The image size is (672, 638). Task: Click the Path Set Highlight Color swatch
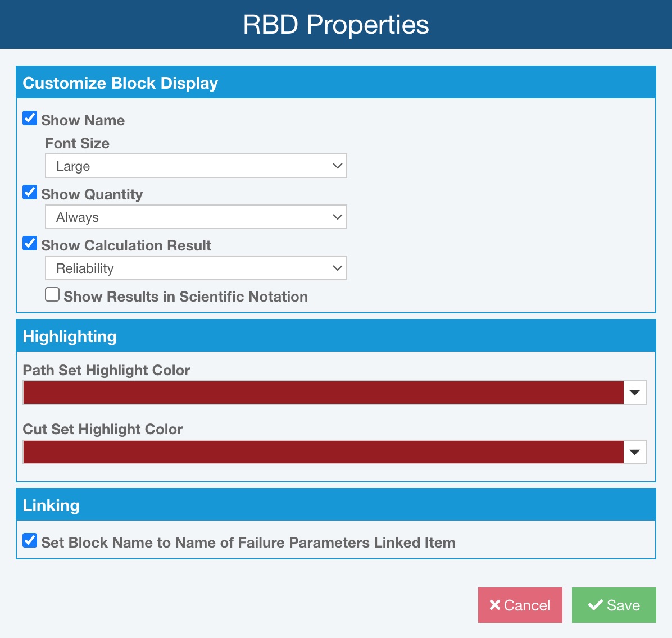[323, 393]
